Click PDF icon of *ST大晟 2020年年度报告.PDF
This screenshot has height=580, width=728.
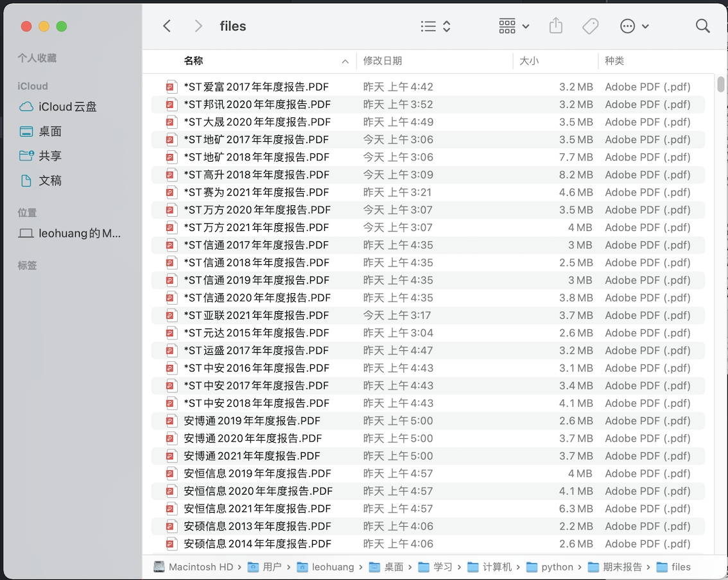tap(171, 122)
